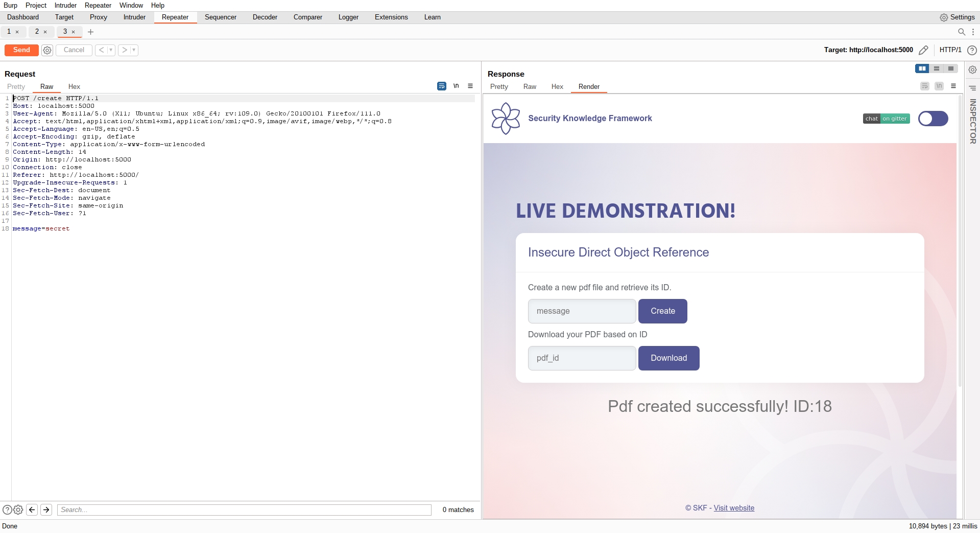Click the Repeater send settings gear icon
This screenshot has width=980, height=533.
(x=47, y=50)
